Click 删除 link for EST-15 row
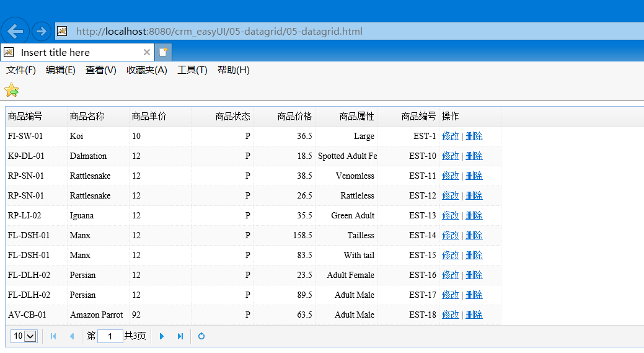This screenshot has width=644, height=353. (474, 255)
